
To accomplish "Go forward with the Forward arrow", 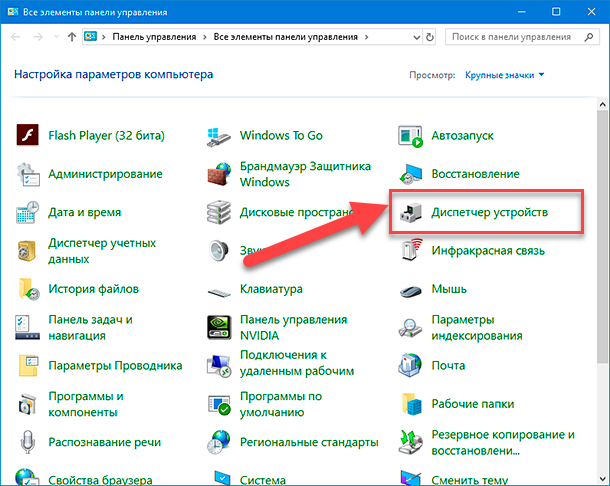I will (x=38, y=37).
